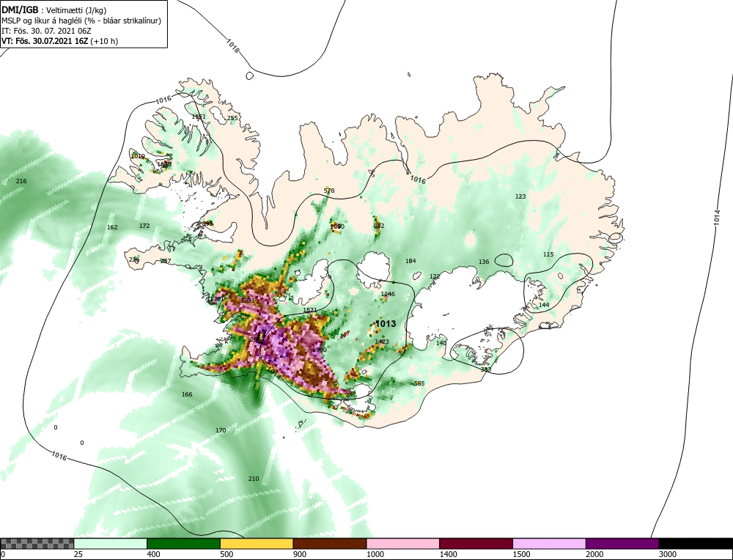This screenshot has height=560, width=733.
Task: Click the legend tick label '25'
Action: point(78,554)
